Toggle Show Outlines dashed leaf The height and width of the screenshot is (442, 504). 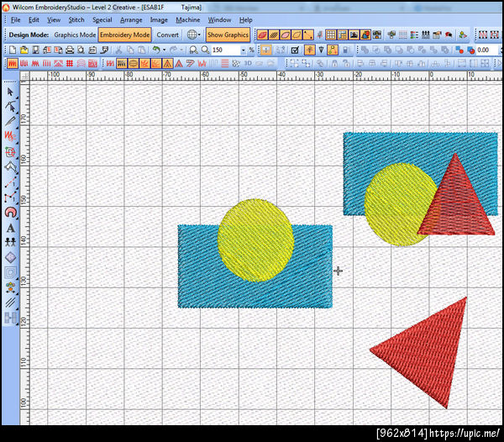pos(297,34)
